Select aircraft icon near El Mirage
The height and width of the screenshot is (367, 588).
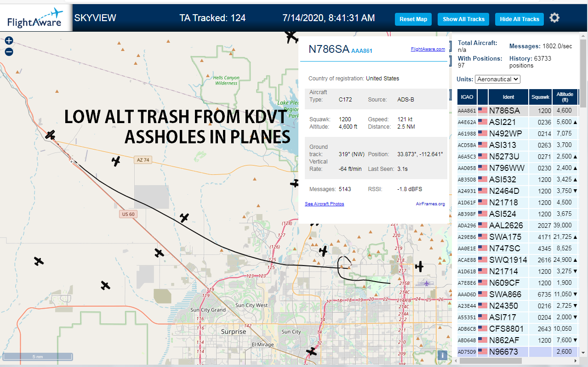313,351
